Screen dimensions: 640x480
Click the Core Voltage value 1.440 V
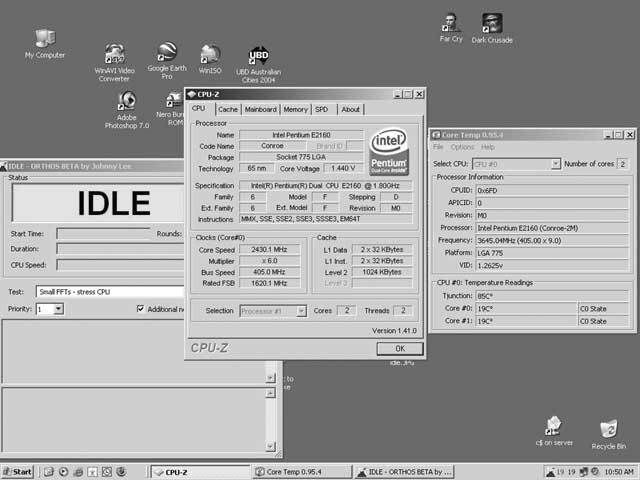click(x=343, y=168)
